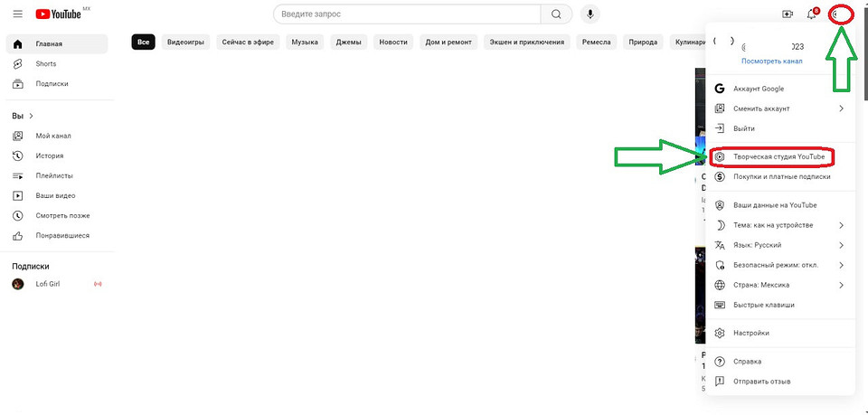Open the hamburger guide menu

(x=18, y=14)
